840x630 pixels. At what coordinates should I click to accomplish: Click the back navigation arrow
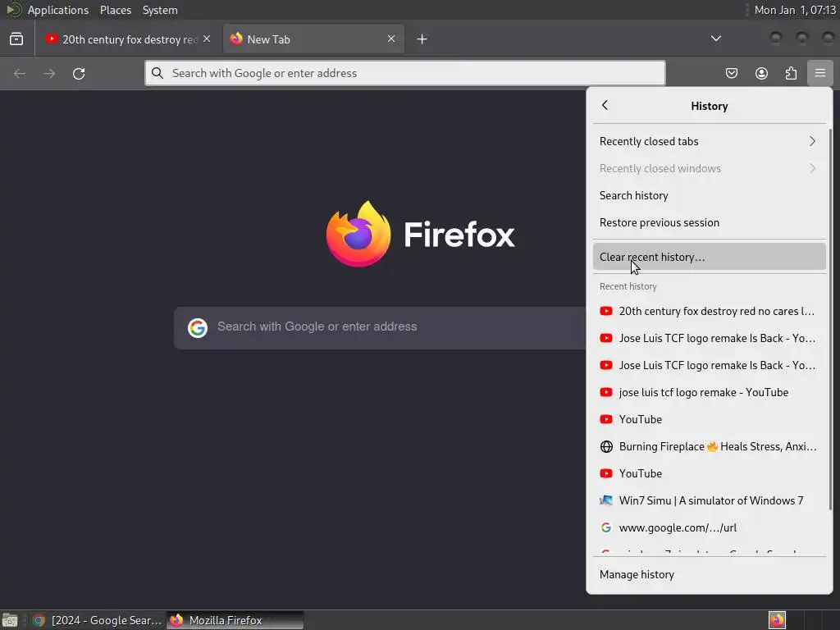(20, 73)
